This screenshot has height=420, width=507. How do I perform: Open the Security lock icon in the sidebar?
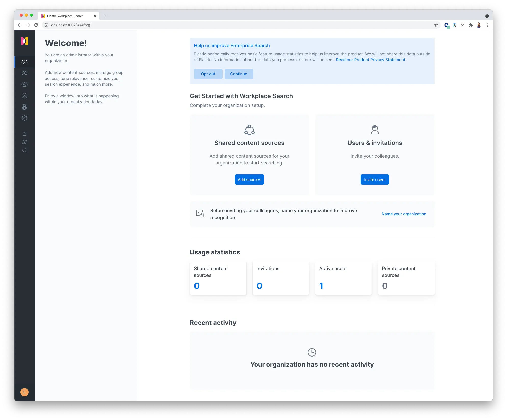pos(24,107)
